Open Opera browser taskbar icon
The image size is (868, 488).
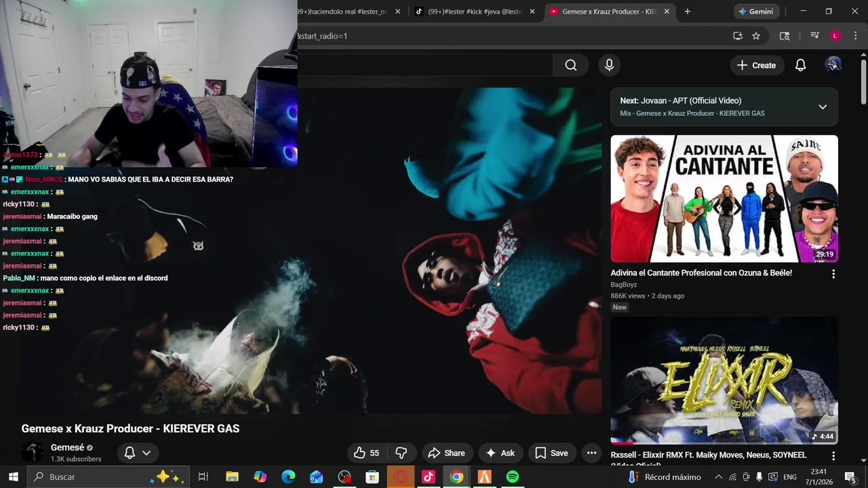[x=400, y=477]
